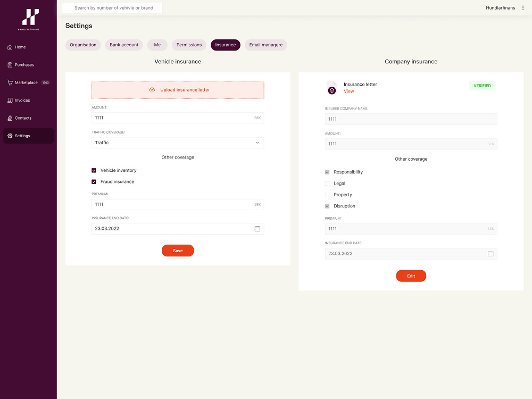Open the company insurance calendar icon
This screenshot has height=399, width=532.
tap(491, 254)
